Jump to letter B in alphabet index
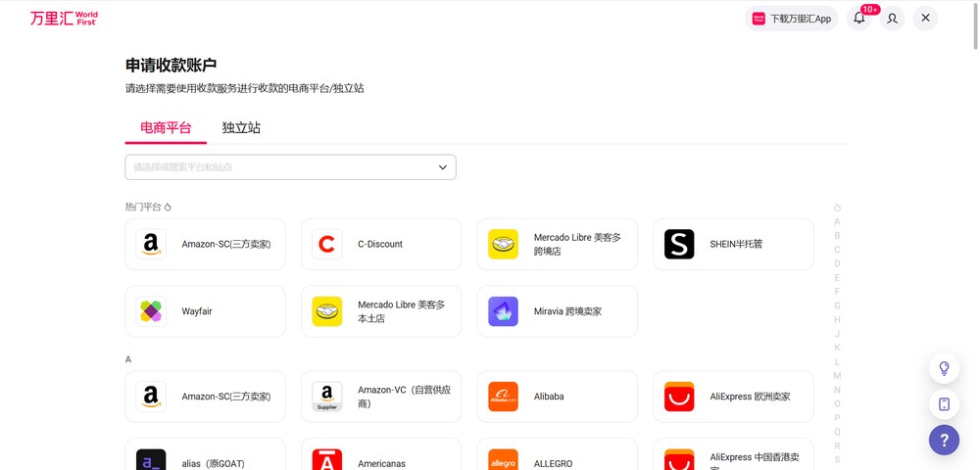This screenshot has width=980, height=470. tap(837, 235)
